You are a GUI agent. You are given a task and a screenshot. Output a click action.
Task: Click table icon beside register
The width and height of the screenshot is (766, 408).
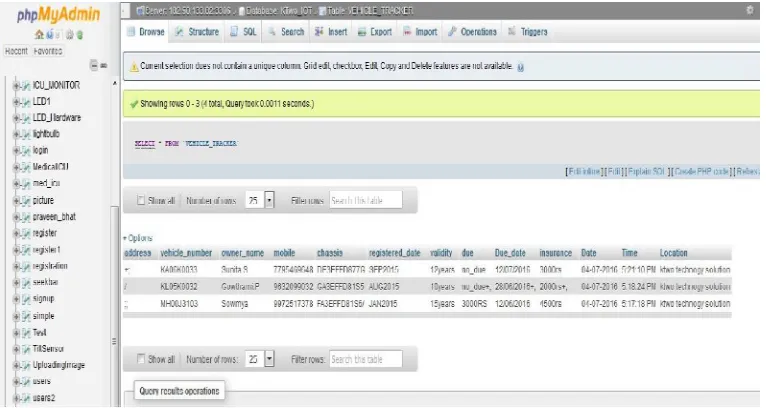click(26, 234)
